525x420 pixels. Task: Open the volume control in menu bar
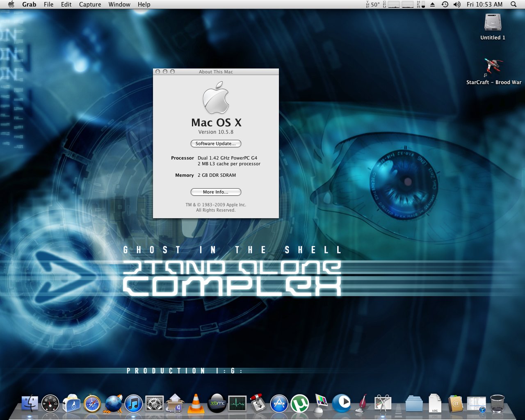pos(457,5)
